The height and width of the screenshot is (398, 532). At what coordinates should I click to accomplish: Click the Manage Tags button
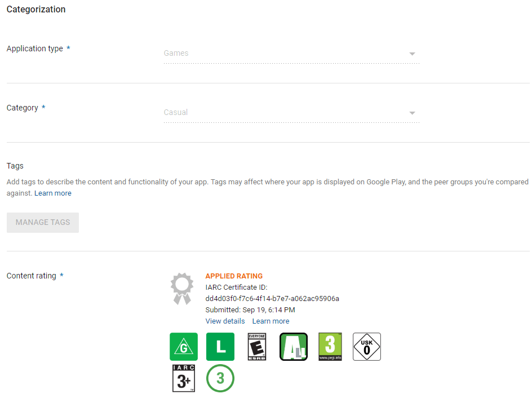pos(43,222)
